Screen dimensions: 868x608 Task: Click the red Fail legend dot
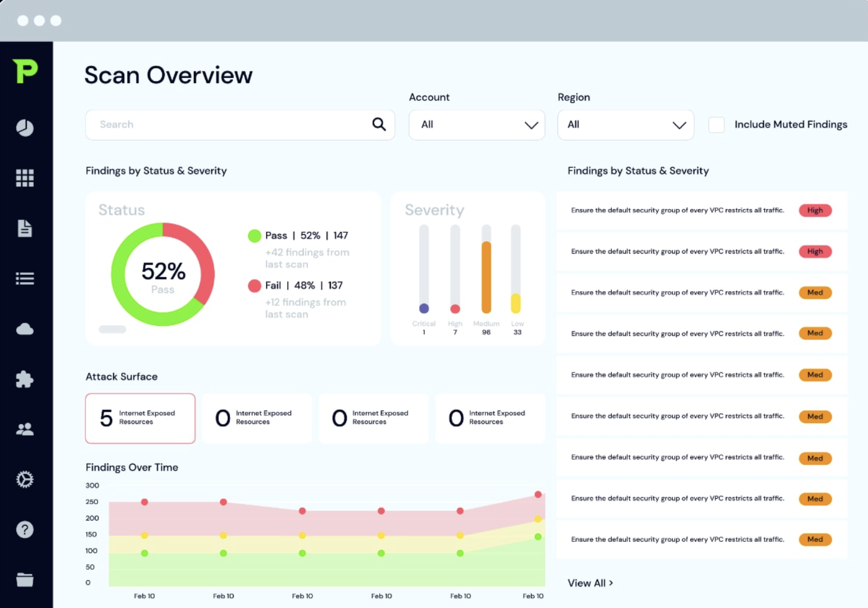coord(255,286)
